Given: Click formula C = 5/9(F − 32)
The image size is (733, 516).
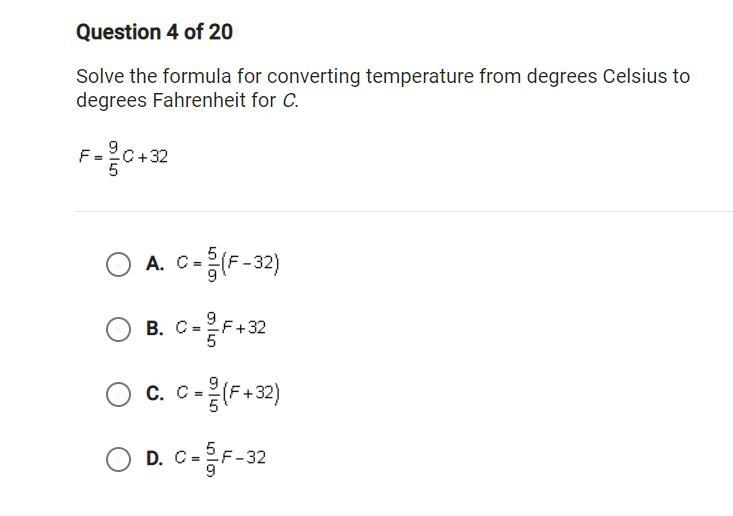Looking at the screenshot, I should point(228,264).
